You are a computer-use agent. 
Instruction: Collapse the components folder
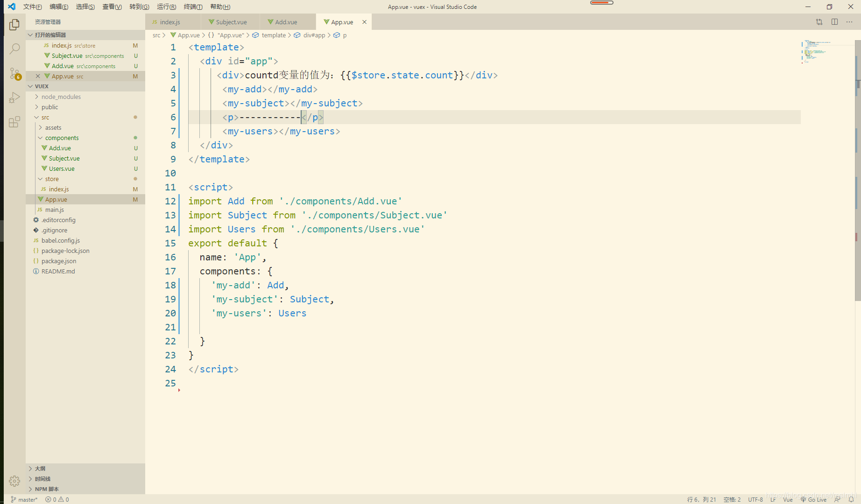[x=85, y=138]
